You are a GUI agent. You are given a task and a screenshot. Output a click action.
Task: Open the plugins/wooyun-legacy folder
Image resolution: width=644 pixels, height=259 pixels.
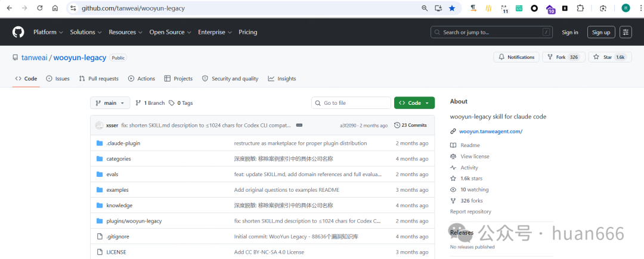coord(134,221)
